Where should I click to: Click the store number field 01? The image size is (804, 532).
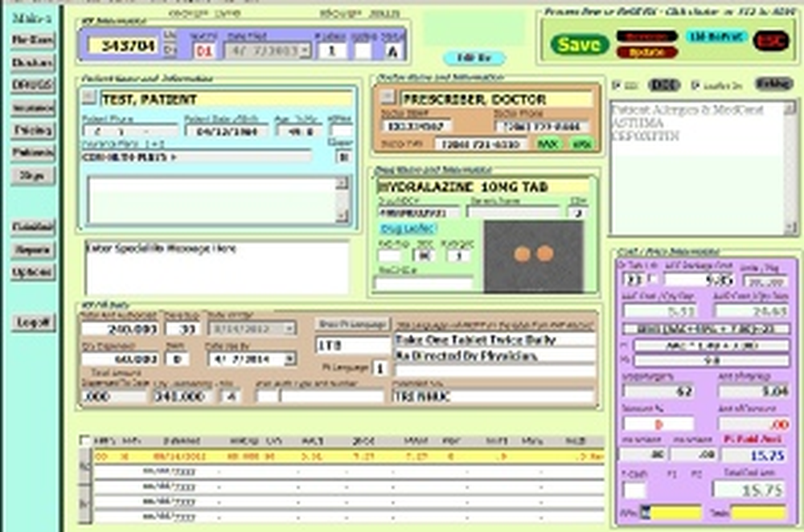pos(204,51)
